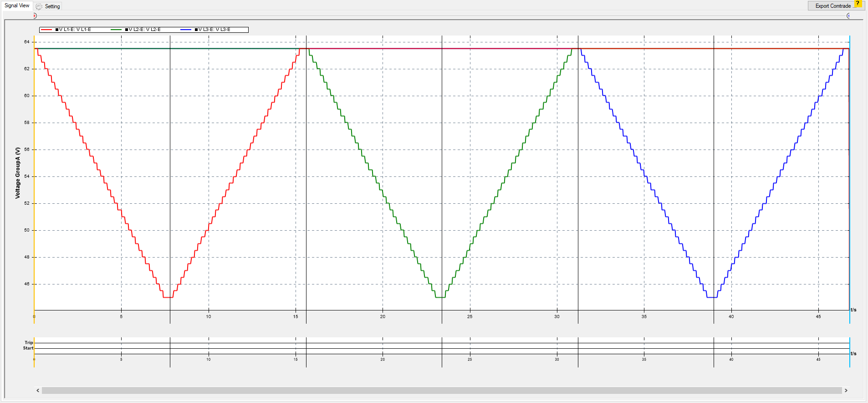
Task: Click the green V L2-E legend line swatch
Action: (116, 30)
